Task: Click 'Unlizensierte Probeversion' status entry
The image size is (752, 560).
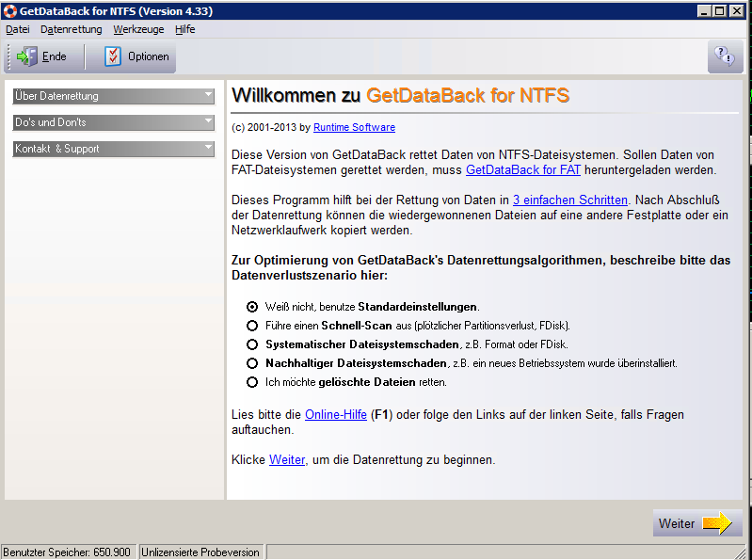Action: [201, 552]
